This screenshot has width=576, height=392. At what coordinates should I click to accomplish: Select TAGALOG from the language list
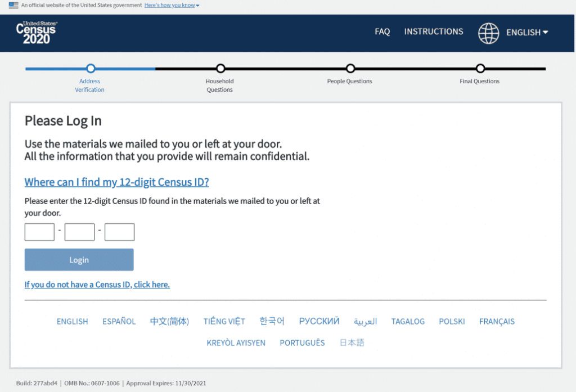tap(408, 321)
